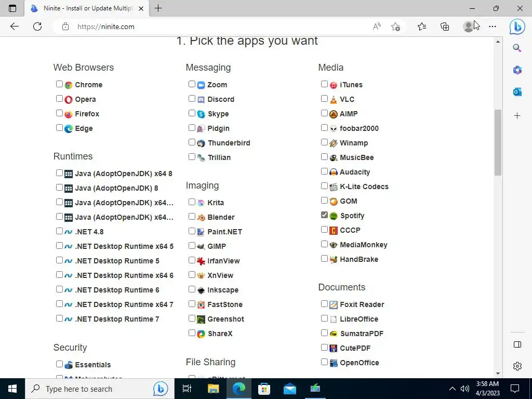Refresh the current page

click(37, 26)
